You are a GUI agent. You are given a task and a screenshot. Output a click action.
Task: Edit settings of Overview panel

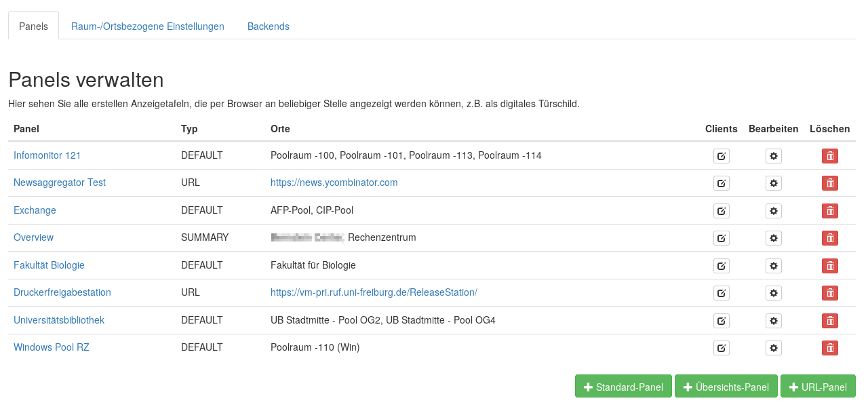point(774,238)
